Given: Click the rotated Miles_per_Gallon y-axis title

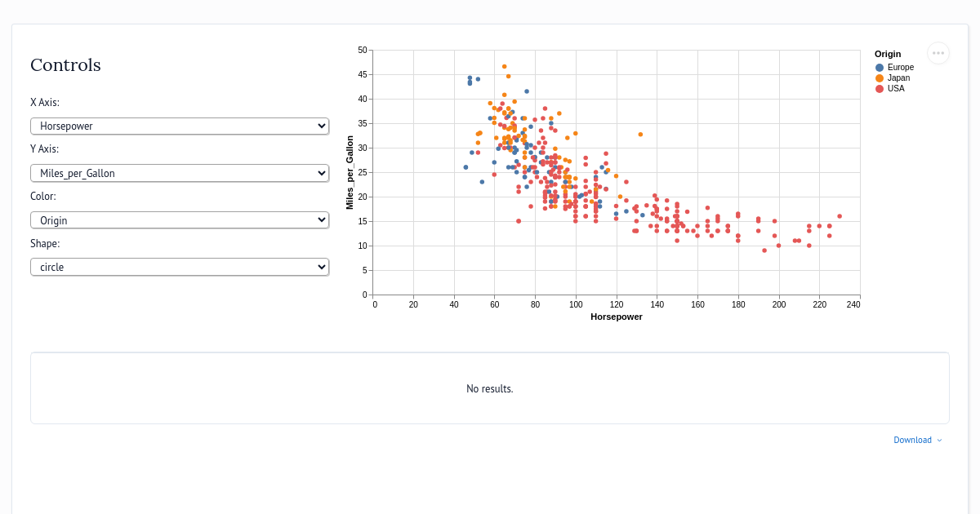Looking at the screenshot, I should tap(350, 172).
